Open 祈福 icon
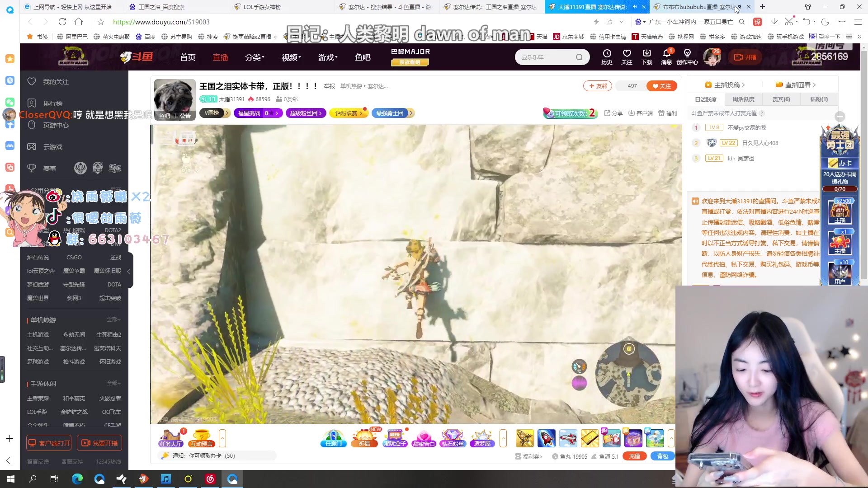 pyautogui.click(x=364, y=438)
